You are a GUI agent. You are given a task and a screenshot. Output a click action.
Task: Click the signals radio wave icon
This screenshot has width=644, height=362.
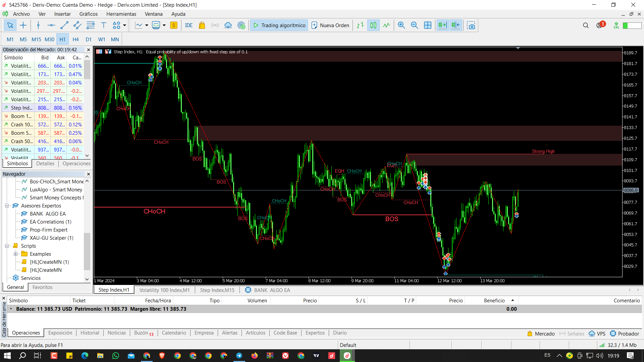coord(215,25)
